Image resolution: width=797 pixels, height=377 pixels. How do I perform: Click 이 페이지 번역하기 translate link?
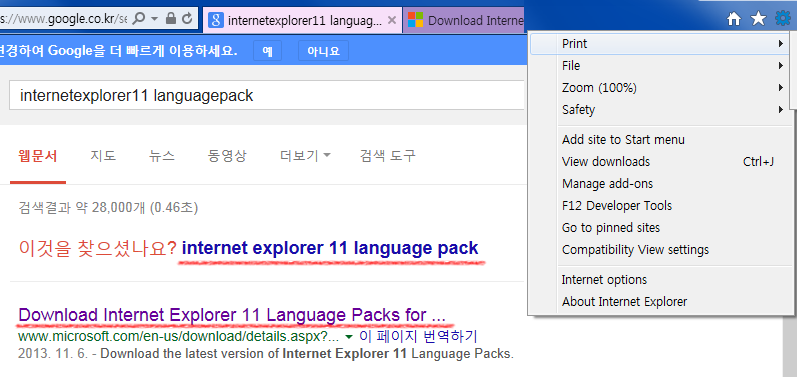[418, 337]
